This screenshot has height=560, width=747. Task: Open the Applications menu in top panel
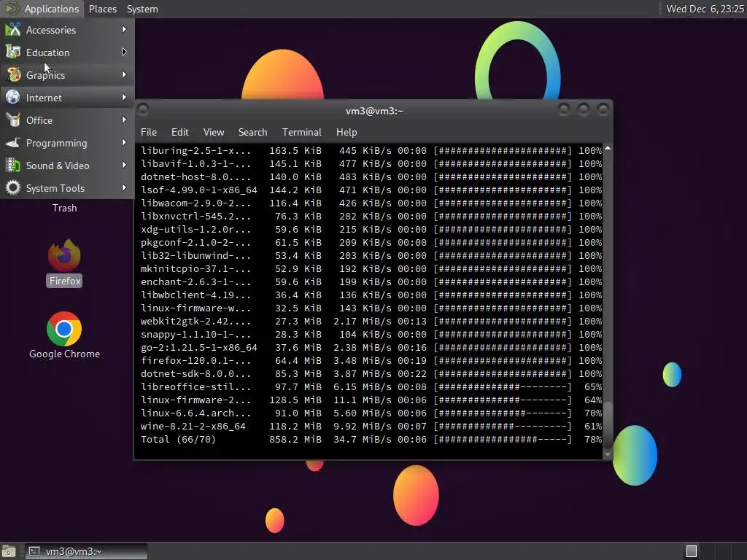(42, 9)
